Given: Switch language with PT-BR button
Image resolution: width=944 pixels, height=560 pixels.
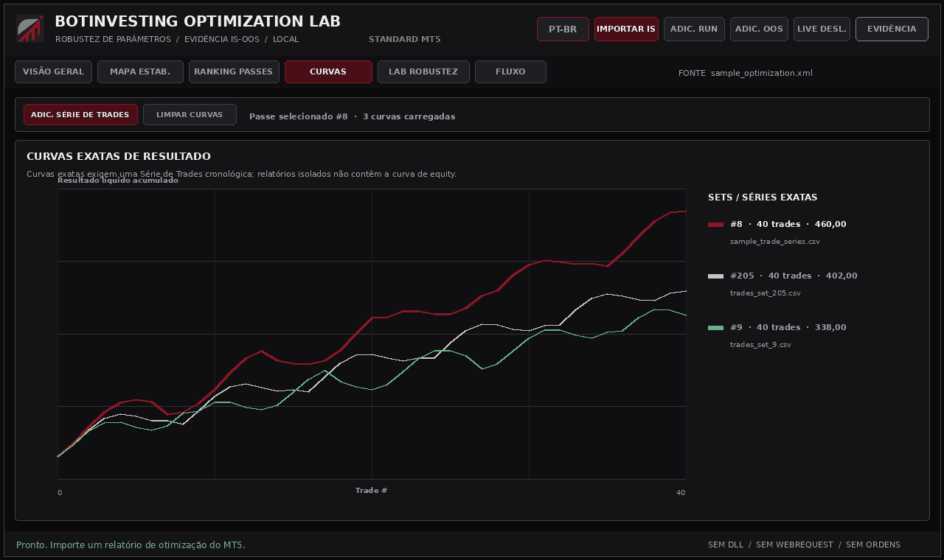Looking at the screenshot, I should [x=563, y=29].
